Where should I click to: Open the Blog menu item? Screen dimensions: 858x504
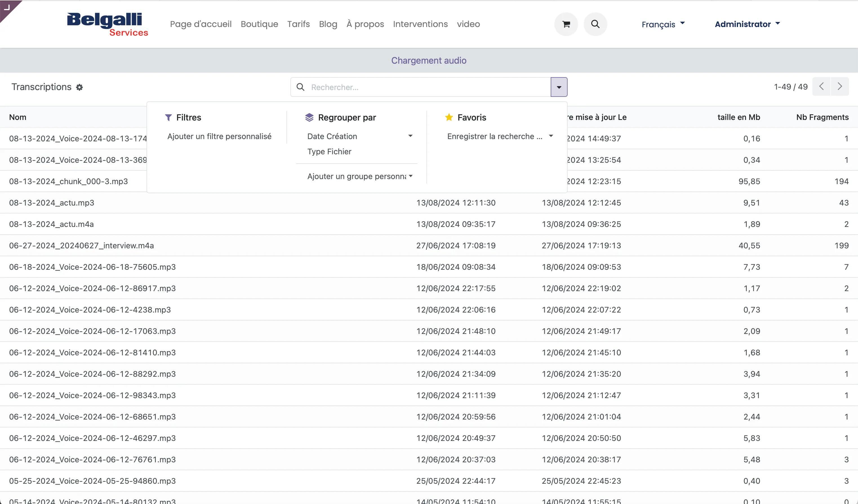tap(328, 24)
